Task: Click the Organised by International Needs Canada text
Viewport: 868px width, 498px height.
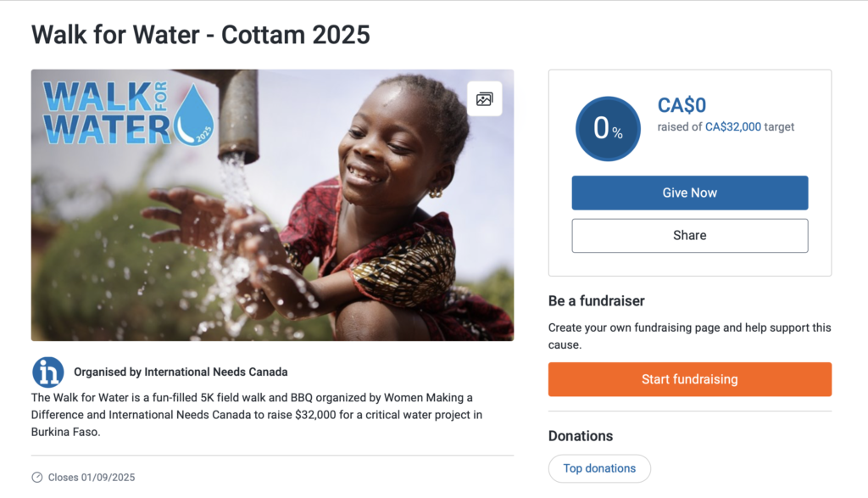Action: tap(181, 372)
